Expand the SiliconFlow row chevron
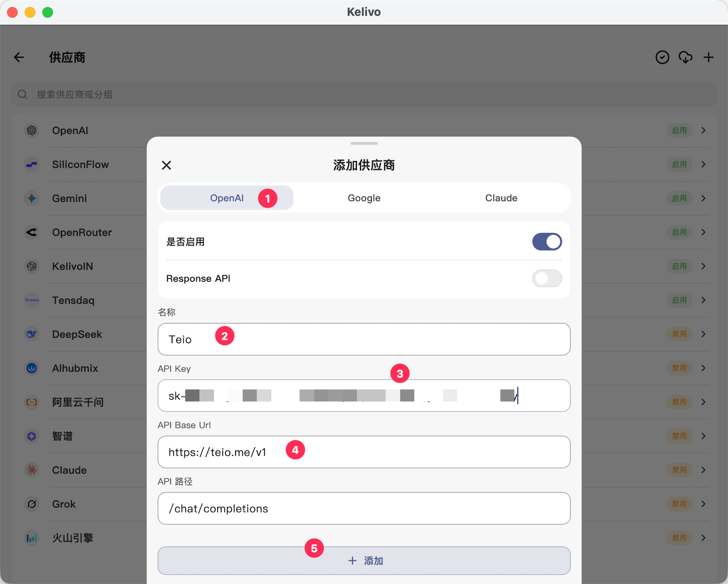The width and height of the screenshot is (728, 584). coord(703,165)
